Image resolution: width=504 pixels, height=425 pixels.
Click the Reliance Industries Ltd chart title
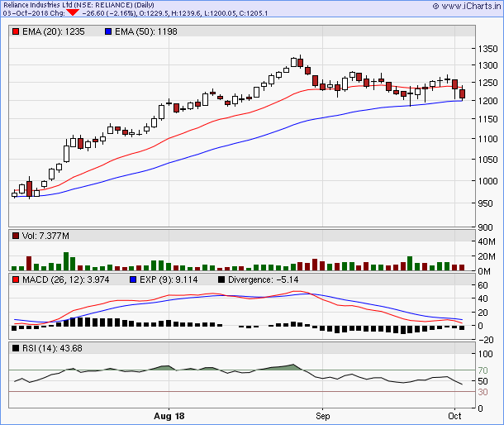click(x=78, y=5)
